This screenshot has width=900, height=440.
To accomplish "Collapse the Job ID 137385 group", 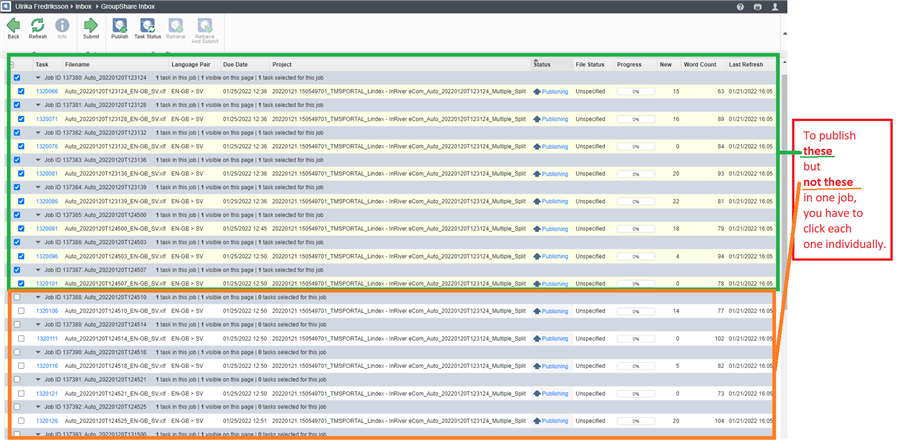I will [38, 215].
